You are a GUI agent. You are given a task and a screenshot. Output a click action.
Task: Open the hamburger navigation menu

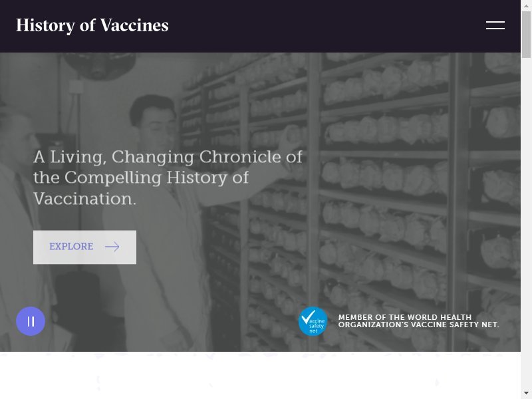495,25
